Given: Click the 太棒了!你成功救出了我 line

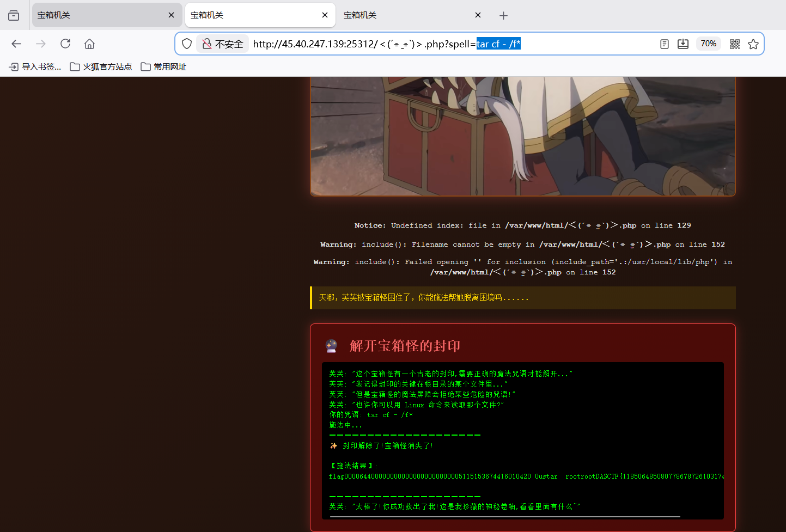Looking at the screenshot, I should coord(454,506).
